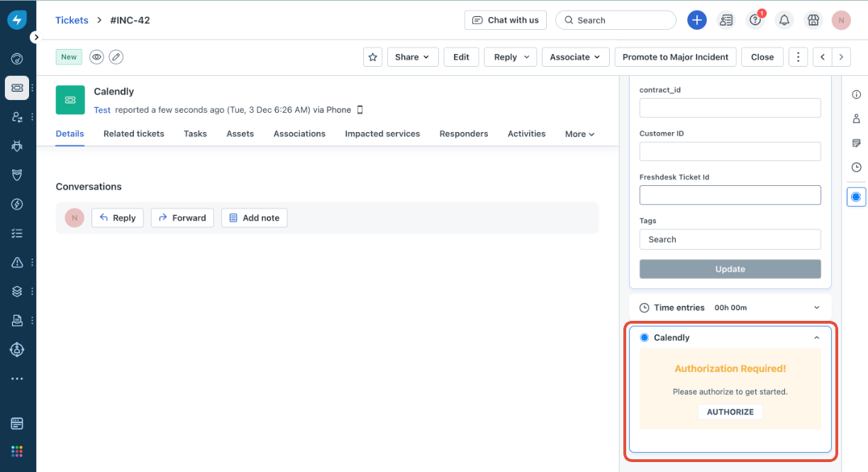Click the requester Test link

tap(102, 110)
